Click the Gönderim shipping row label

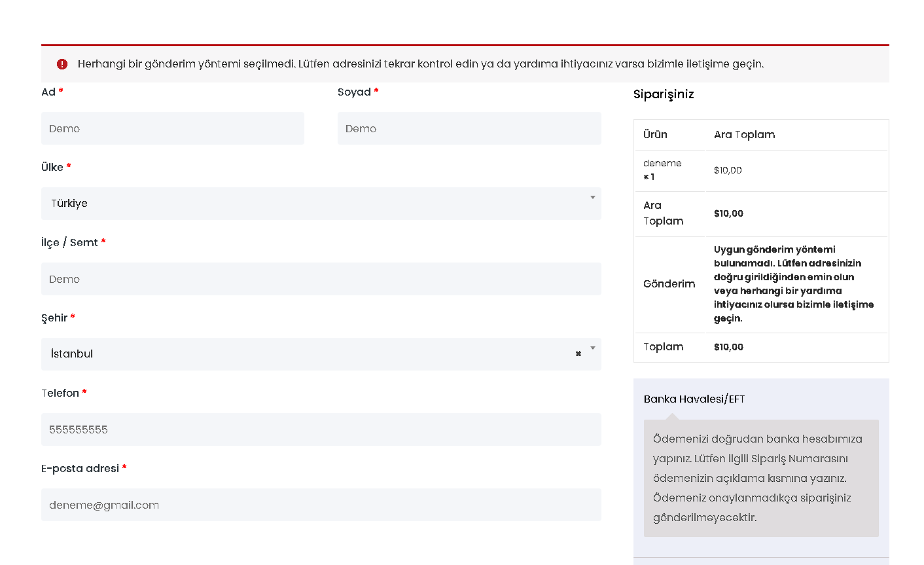tap(669, 284)
